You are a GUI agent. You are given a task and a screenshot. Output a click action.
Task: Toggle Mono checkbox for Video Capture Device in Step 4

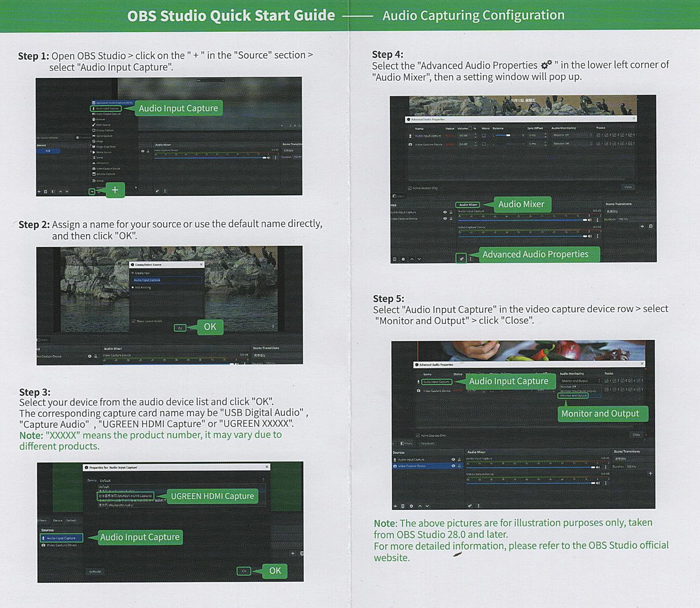click(x=484, y=144)
